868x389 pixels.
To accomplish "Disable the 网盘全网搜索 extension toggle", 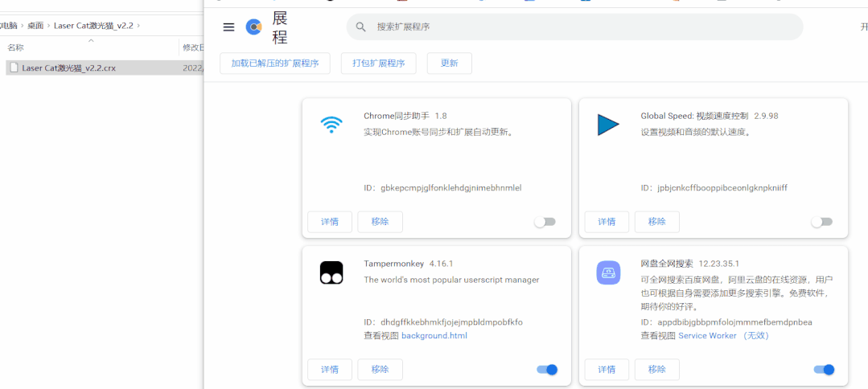I will coord(824,370).
